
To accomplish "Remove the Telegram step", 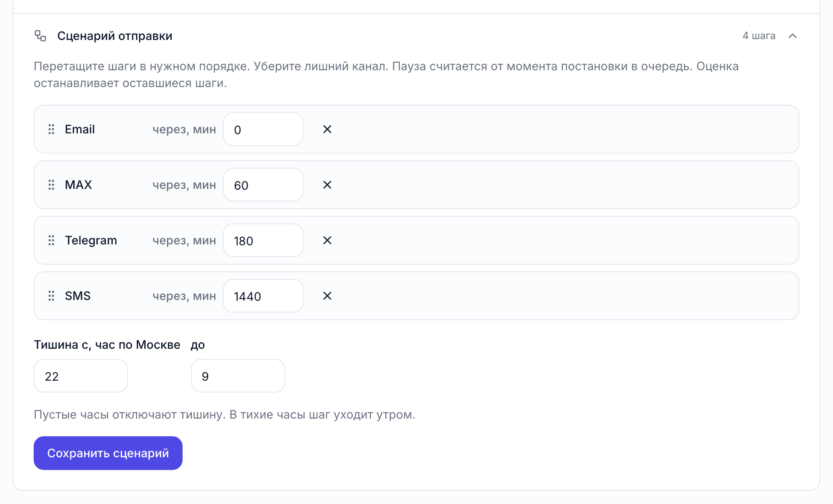I will point(327,240).
